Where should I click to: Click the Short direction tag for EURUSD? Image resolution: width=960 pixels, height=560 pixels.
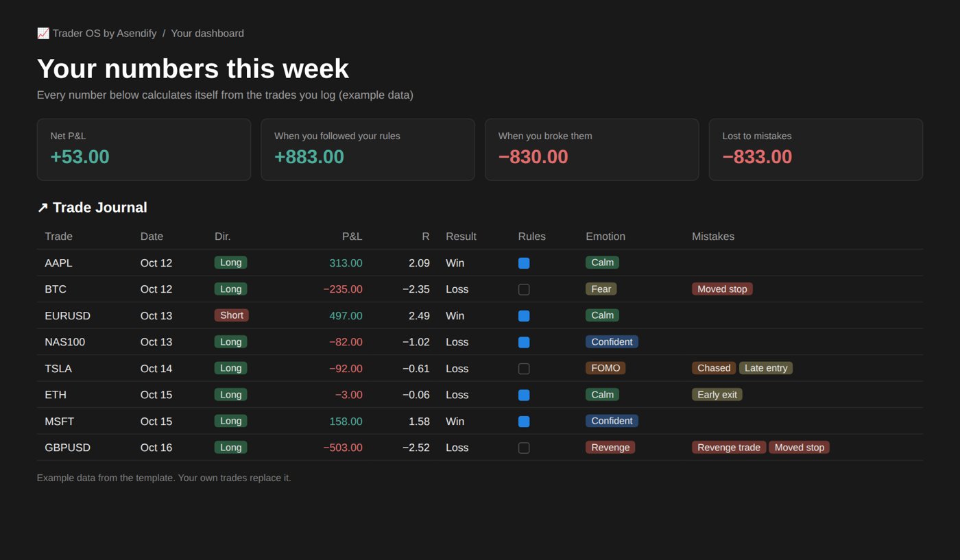pyautogui.click(x=232, y=315)
